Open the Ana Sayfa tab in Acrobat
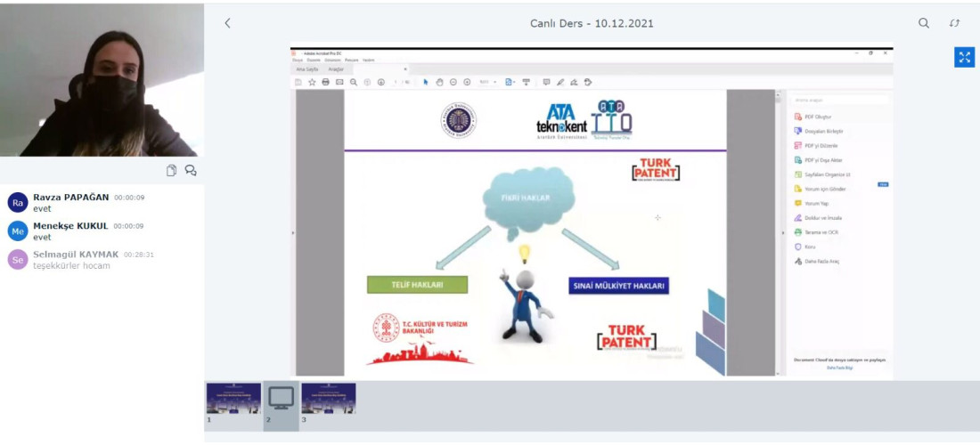Viewport: 980px width, 445px height. (x=306, y=69)
